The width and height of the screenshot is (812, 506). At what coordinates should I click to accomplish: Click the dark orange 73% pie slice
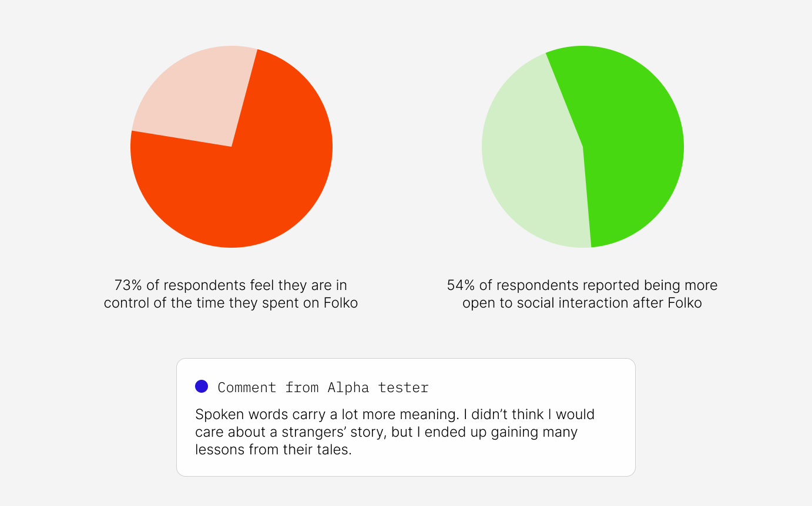coord(247,188)
